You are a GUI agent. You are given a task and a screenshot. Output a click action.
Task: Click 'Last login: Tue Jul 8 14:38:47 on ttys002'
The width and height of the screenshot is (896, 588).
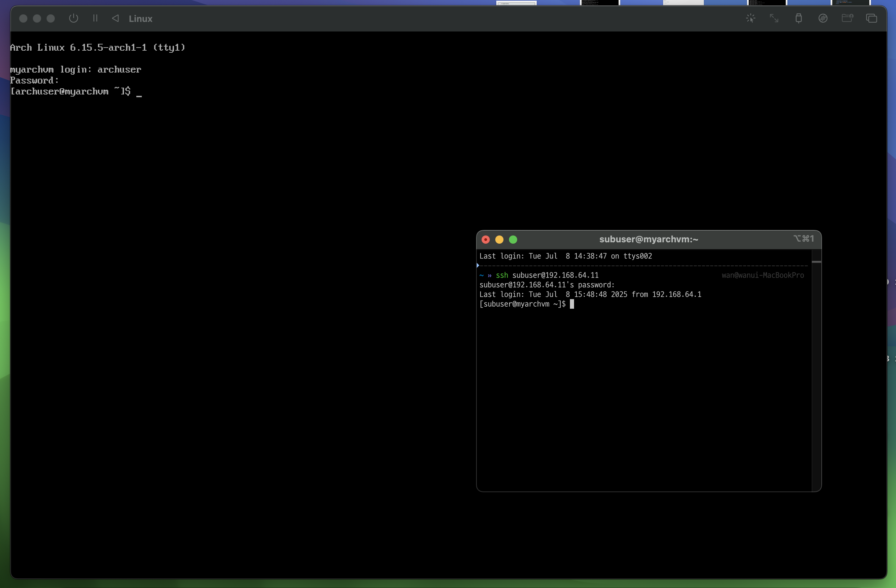pyautogui.click(x=565, y=256)
